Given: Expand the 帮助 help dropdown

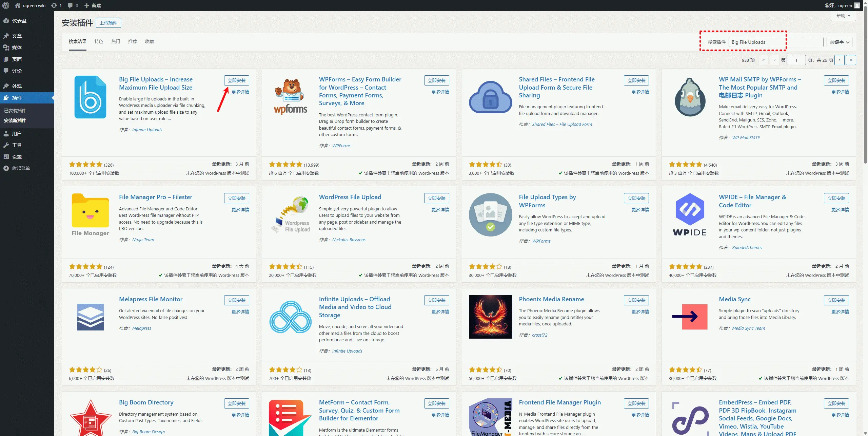Looking at the screenshot, I should click(x=843, y=16).
